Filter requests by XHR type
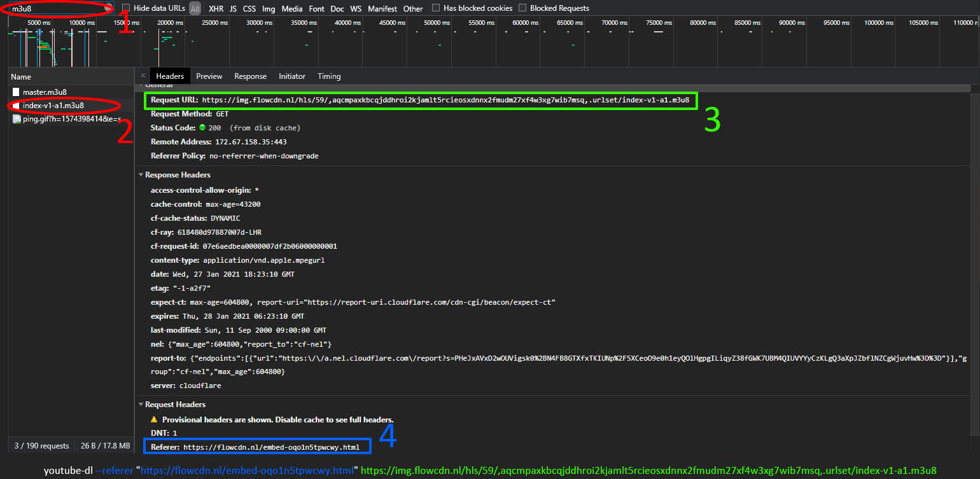 point(216,9)
